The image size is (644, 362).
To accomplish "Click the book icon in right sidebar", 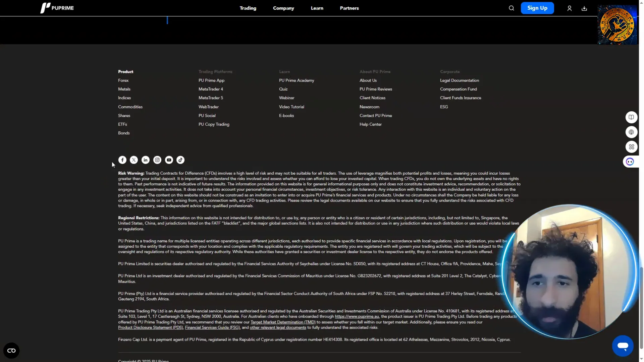I will tap(631, 117).
